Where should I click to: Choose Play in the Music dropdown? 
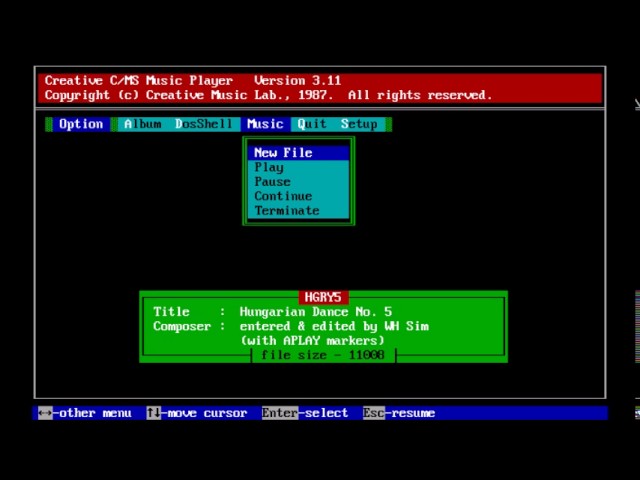(x=298, y=167)
